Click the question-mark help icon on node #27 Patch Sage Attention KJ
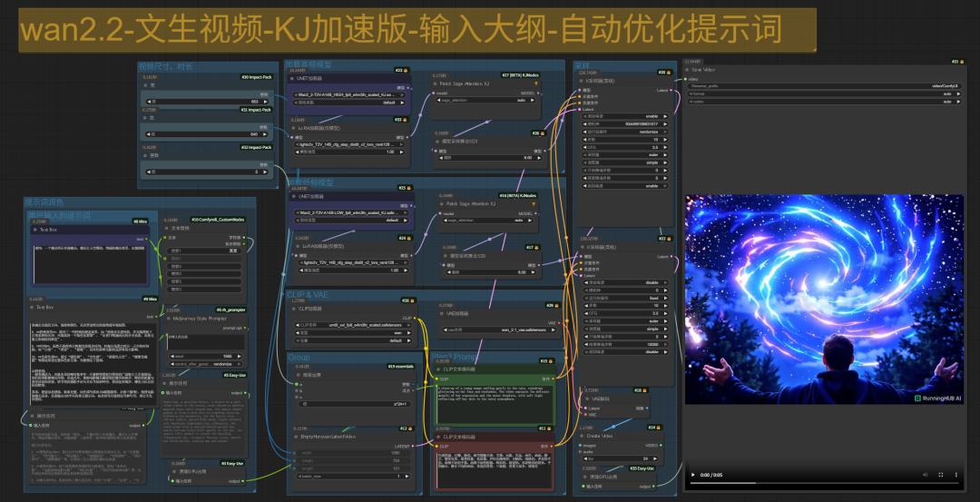980x502 pixels. coord(535,84)
